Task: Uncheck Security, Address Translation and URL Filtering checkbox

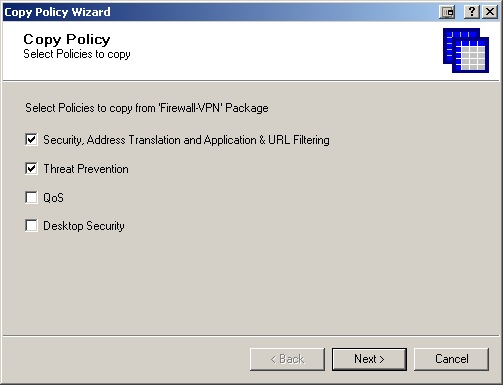Action: (31, 140)
